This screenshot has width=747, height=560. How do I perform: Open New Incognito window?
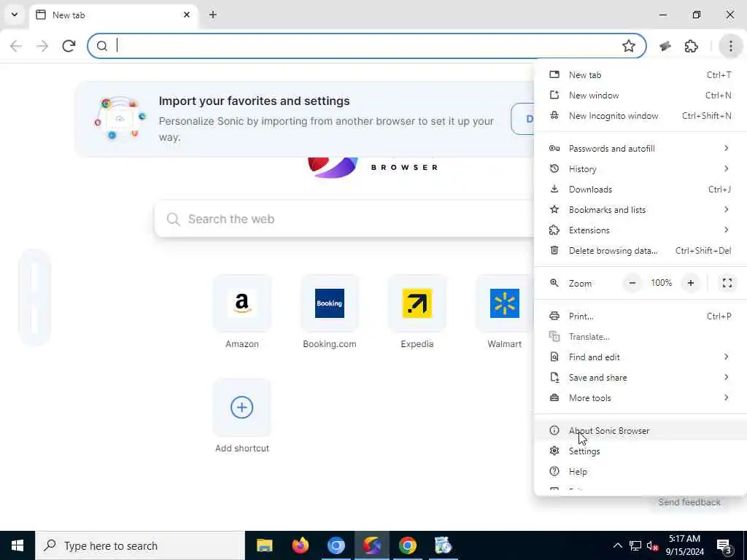[x=640, y=116]
